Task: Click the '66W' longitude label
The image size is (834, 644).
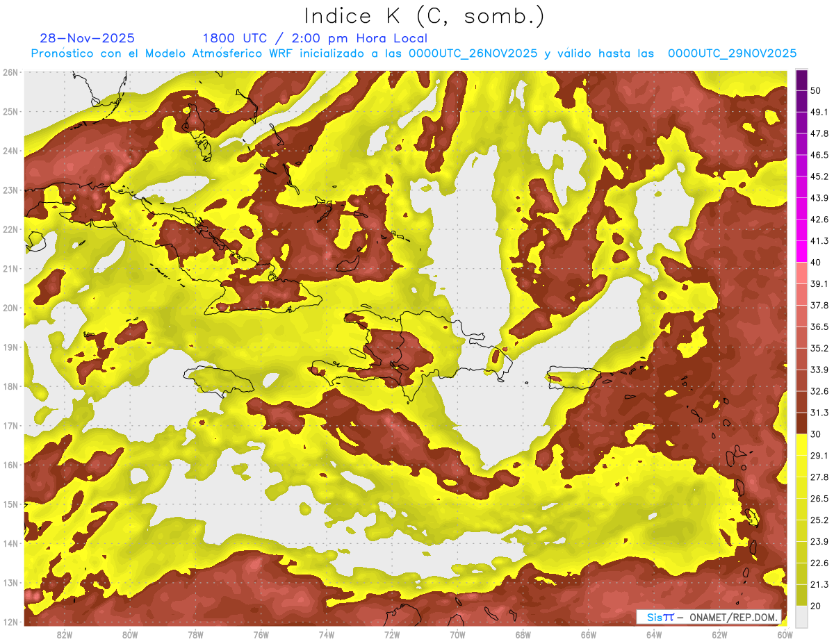Action: tap(589, 634)
